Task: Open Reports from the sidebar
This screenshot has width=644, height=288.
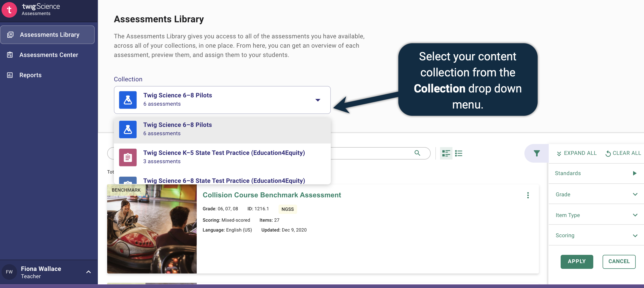Action: coord(30,75)
